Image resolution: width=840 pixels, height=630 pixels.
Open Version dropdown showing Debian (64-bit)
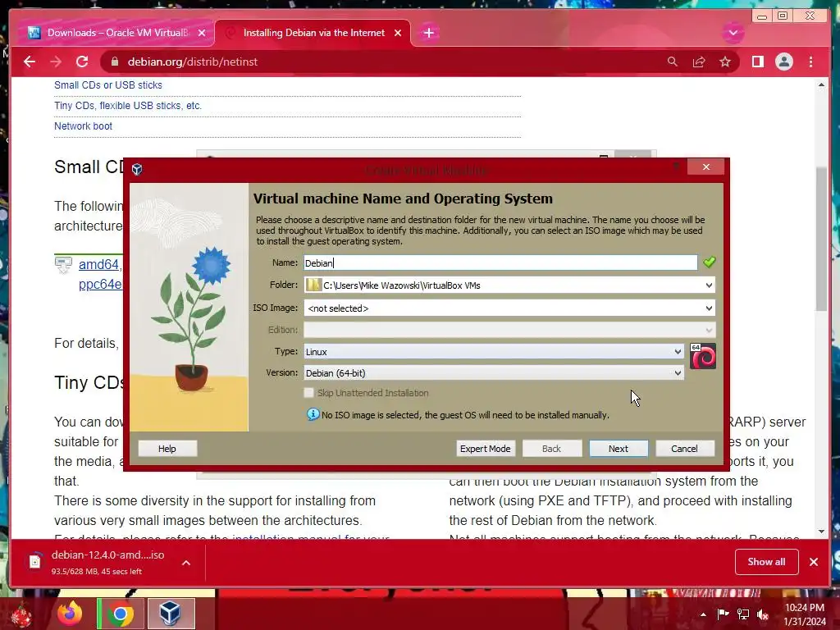[x=493, y=373]
